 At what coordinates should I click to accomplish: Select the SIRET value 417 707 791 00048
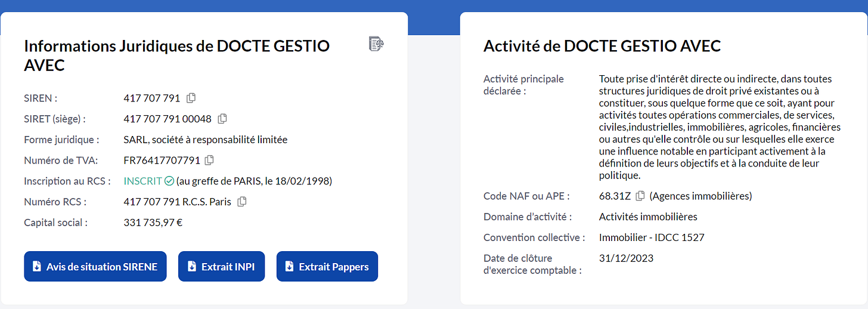[168, 119]
